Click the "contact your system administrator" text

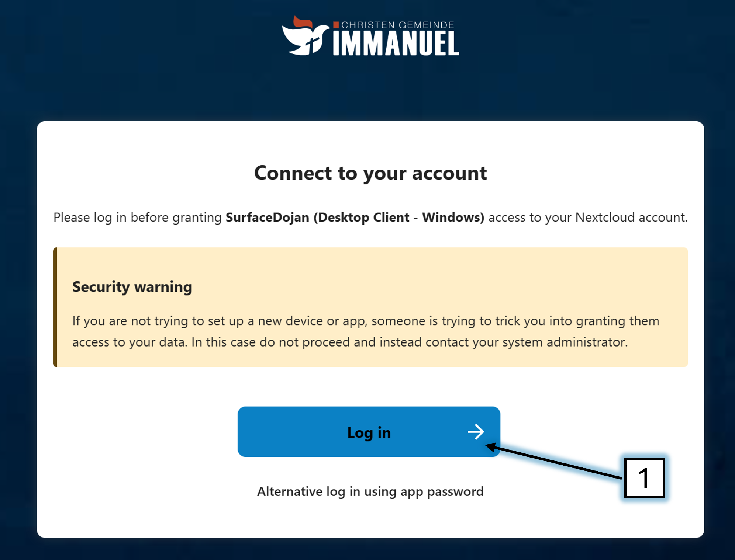click(x=526, y=342)
